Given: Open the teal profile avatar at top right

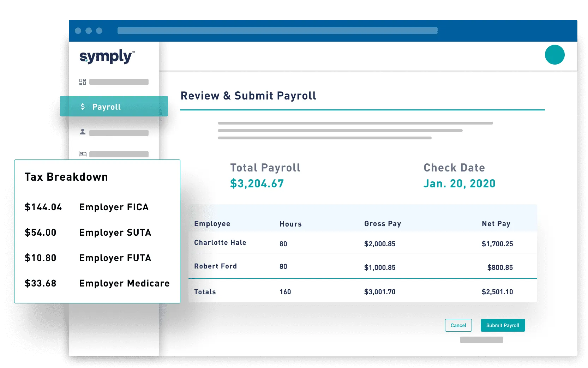Looking at the screenshot, I should [554, 55].
